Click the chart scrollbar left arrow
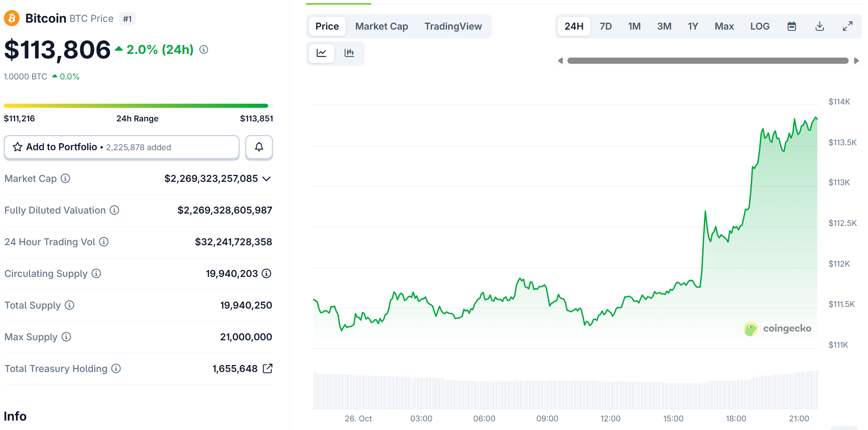Viewport: 868px width, 430px height. coord(560,61)
